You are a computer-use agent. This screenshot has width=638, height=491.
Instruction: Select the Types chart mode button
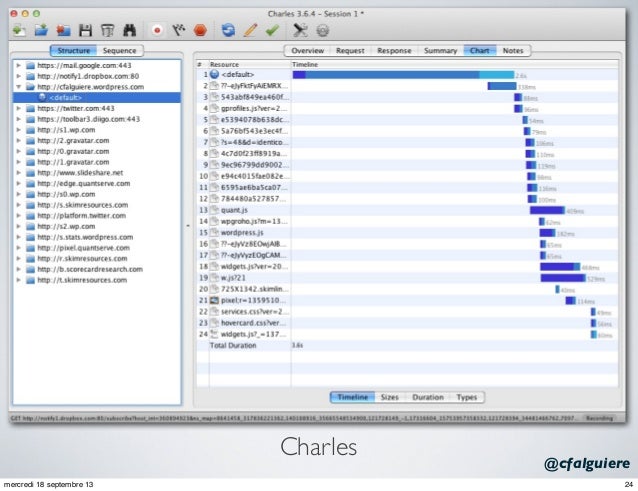pyautogui.click(x=467, y=397)
